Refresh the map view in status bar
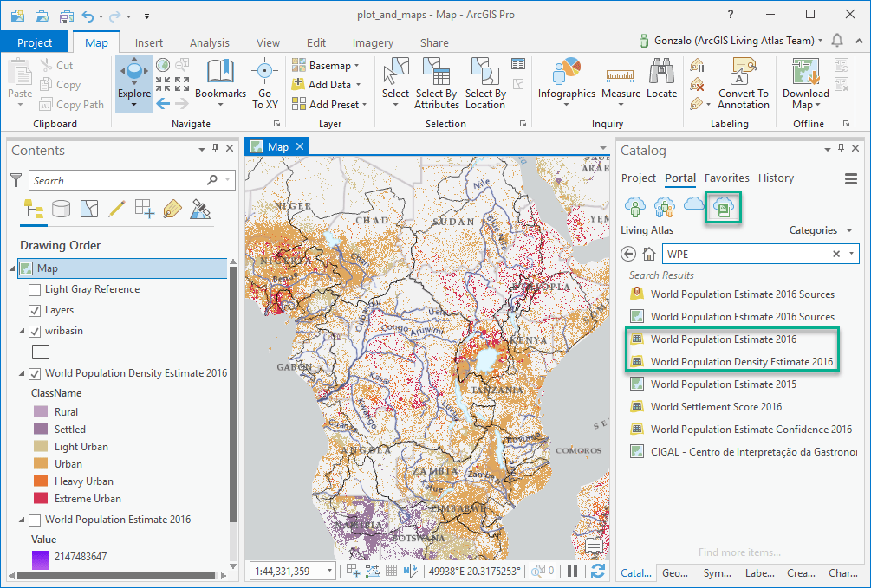Screen dimensions: 871x588 (x=597, y=571)
